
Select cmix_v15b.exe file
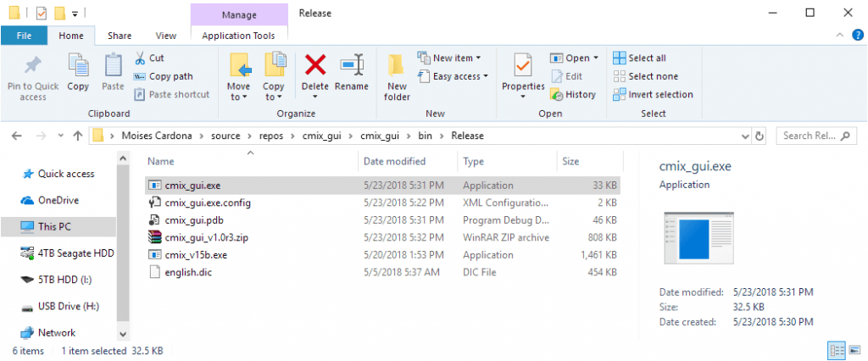383,255
